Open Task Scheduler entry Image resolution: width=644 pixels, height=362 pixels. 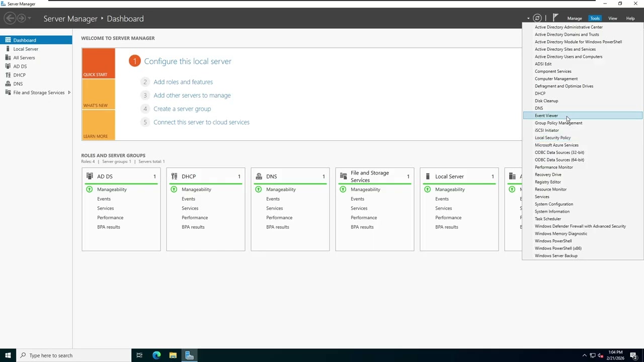point(583,219)
